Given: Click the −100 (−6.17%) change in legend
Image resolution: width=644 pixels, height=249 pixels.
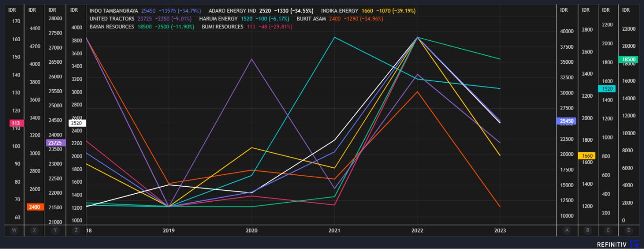Looking at the screenshot, I should click(x=272, y=18).
